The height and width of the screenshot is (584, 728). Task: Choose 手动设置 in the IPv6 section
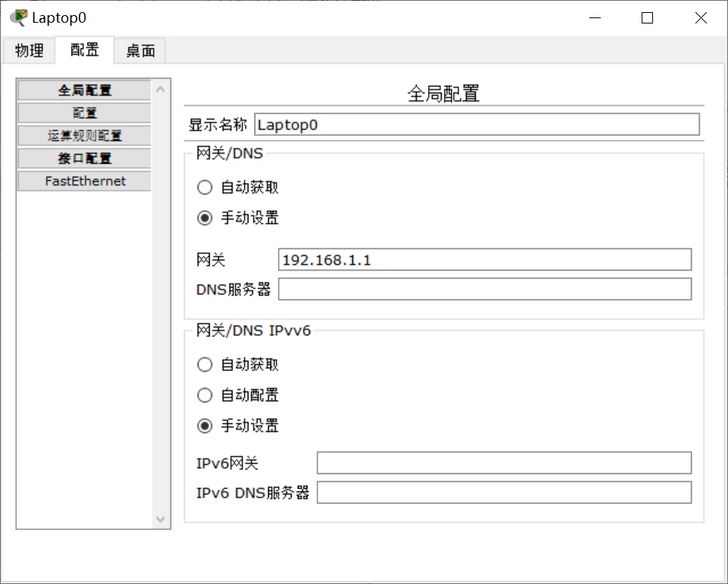coord(205,426)
